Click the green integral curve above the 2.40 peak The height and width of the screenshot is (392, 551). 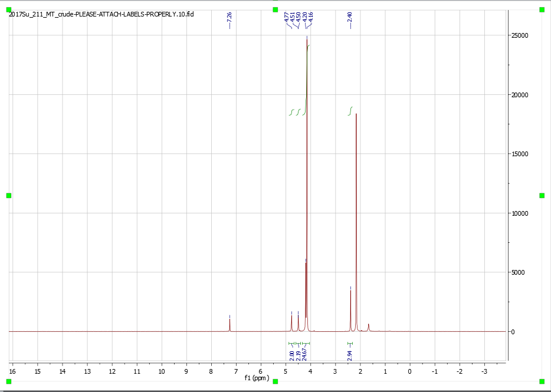[350, 111]
